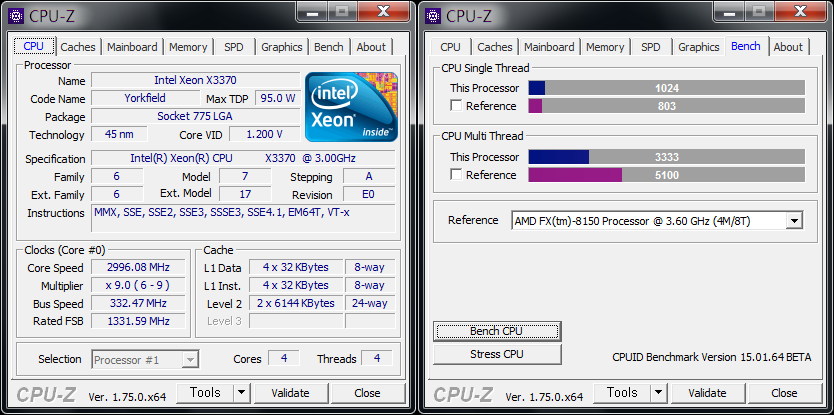The width and height of the screenshot is (834, 415).
Task: Click the Max TDP value 95.0 W
Action: click(278, 98)
